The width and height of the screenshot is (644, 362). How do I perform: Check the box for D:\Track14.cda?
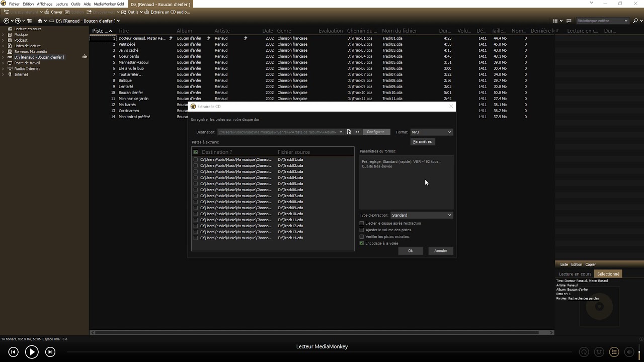[x=196, y=238]
